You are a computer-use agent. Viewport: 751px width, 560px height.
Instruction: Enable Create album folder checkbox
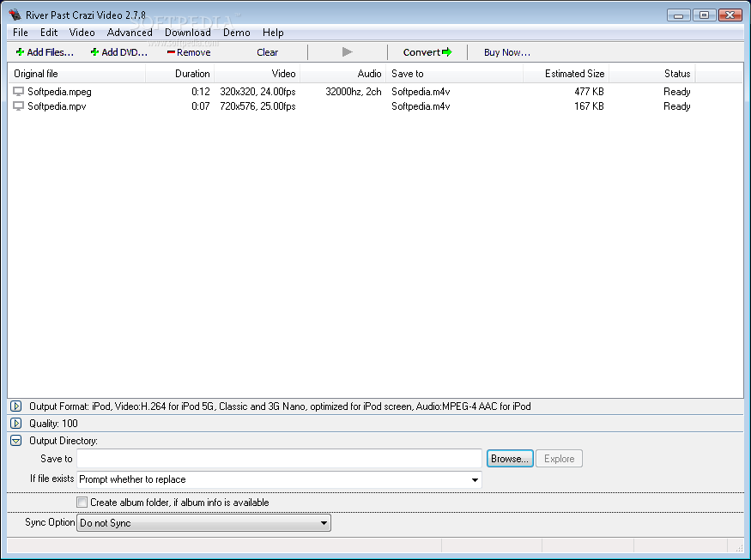pos(82,503)
